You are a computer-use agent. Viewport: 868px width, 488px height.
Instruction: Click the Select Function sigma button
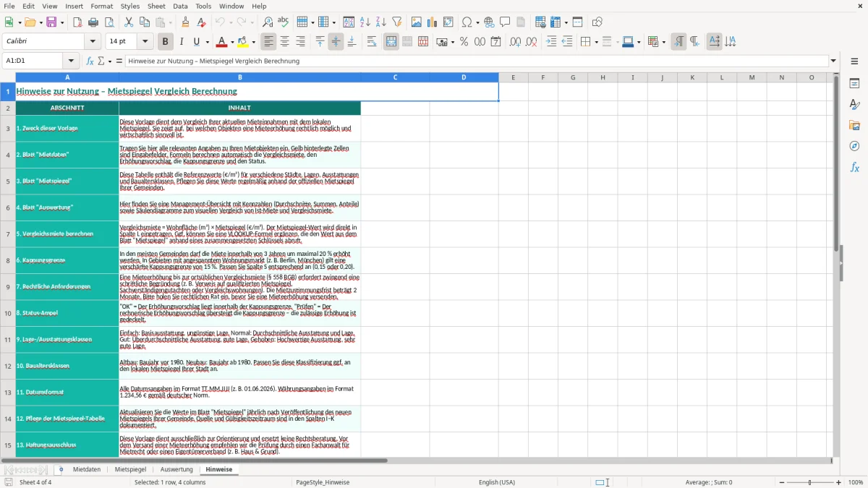tap(101, 61)
